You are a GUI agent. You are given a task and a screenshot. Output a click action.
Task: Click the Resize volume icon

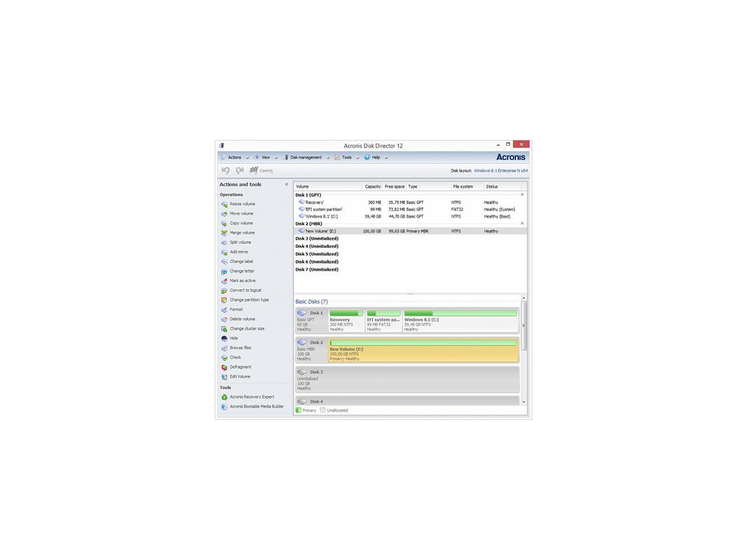pyautogui.click(x=224, y=204)
